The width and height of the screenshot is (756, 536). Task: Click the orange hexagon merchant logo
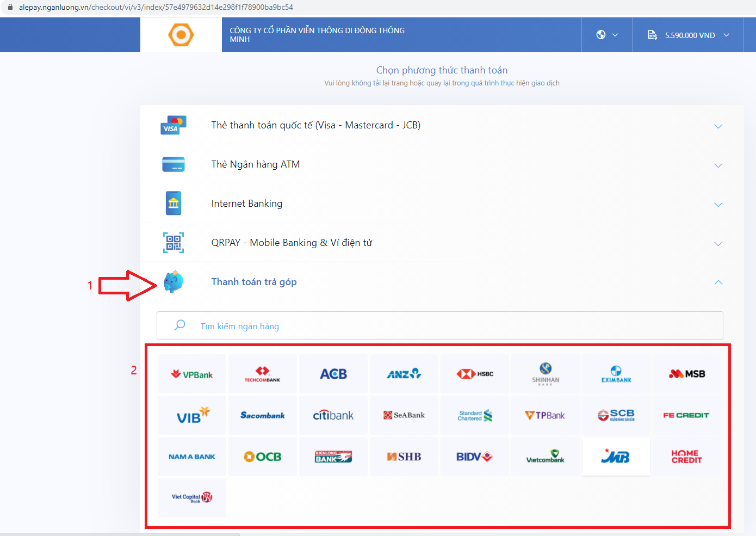click(x=181, y=35)
